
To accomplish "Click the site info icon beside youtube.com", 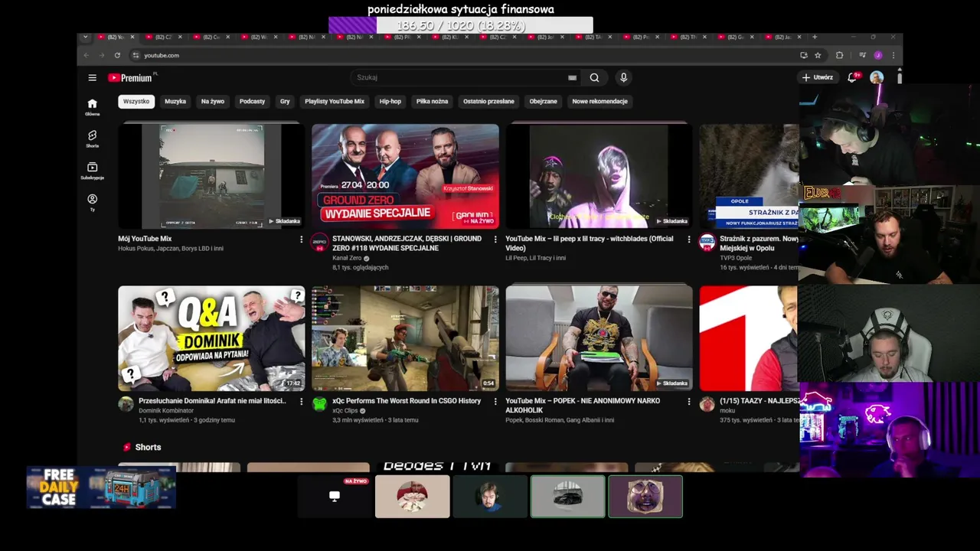I will [136, 55].
